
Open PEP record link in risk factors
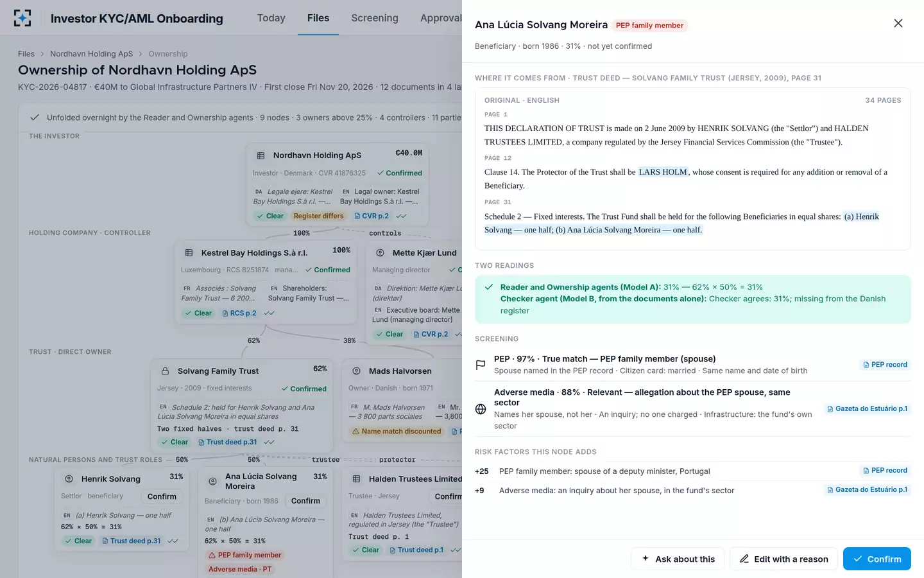885,471
